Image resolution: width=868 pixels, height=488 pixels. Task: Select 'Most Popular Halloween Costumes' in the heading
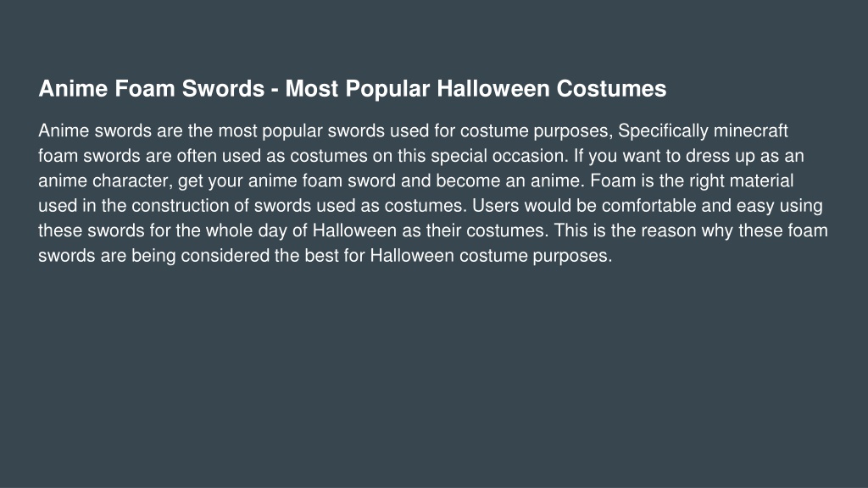(x=476, y=89)
